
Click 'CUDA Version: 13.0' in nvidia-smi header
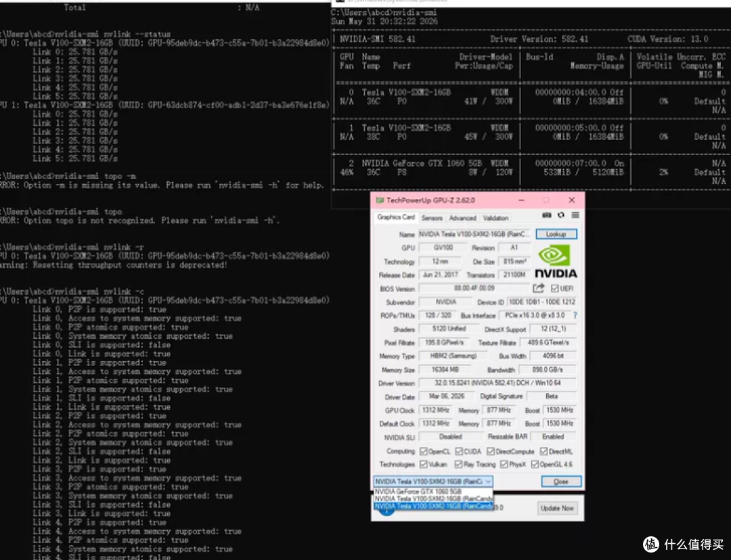point(667,39)
